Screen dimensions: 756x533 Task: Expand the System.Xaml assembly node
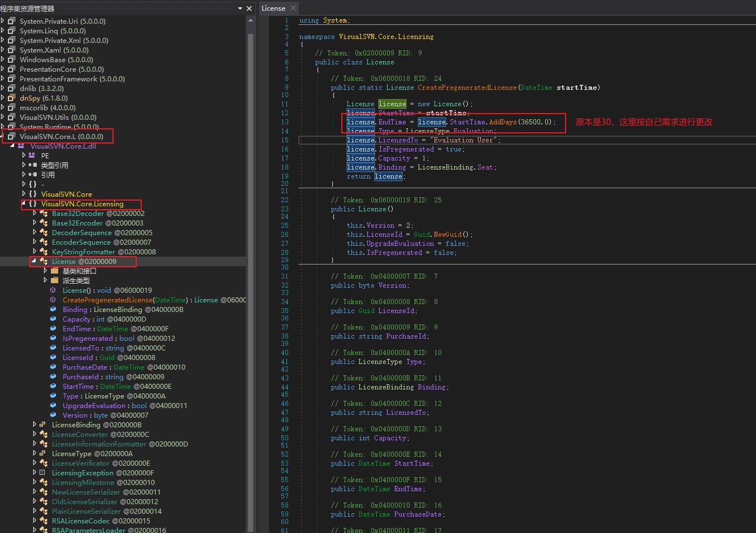(3, 50)
